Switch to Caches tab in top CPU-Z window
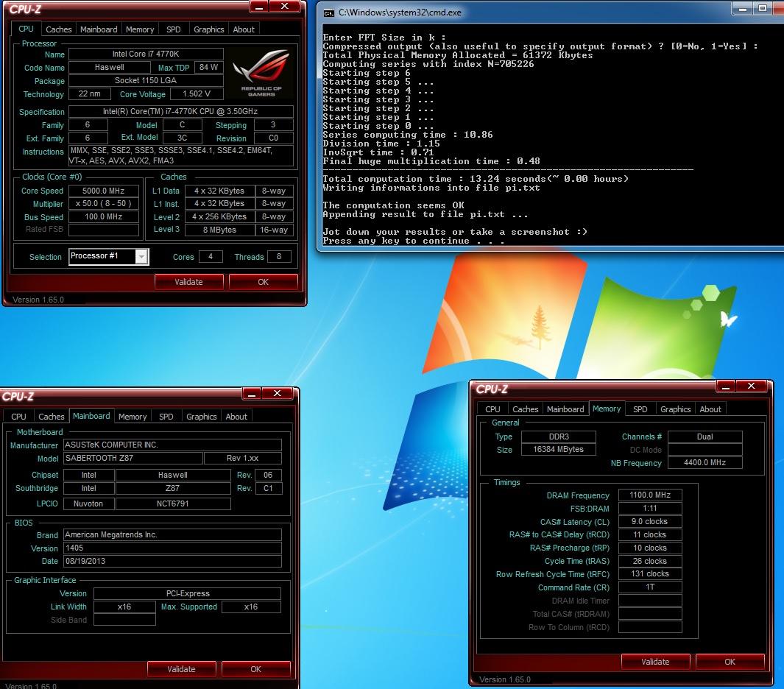The image size is (784, 689). (58, 29)
